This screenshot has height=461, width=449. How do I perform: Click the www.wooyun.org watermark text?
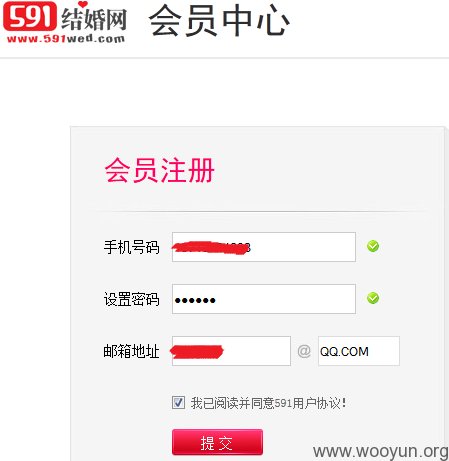click(x=381, y=452)
